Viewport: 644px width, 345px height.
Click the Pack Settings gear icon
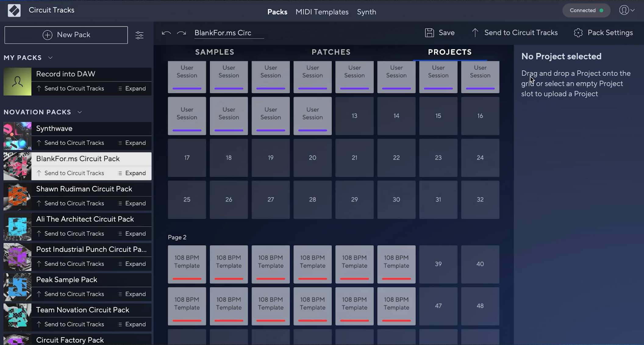pyautogui.click(x=578, y=33)
